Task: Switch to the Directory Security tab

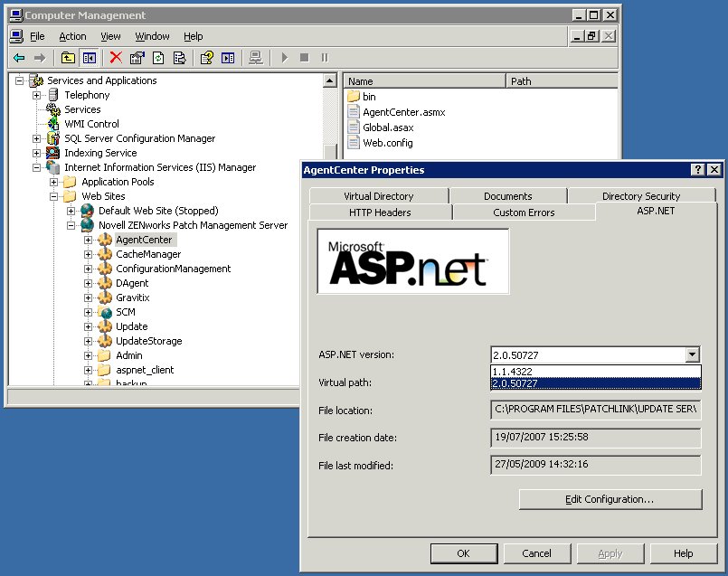Action: (x=641, y=196)
